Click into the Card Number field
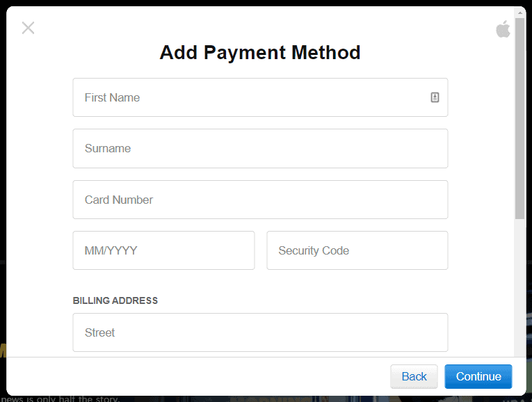The width and height of the screenshot is (532, 402). (x=260, y=200)
